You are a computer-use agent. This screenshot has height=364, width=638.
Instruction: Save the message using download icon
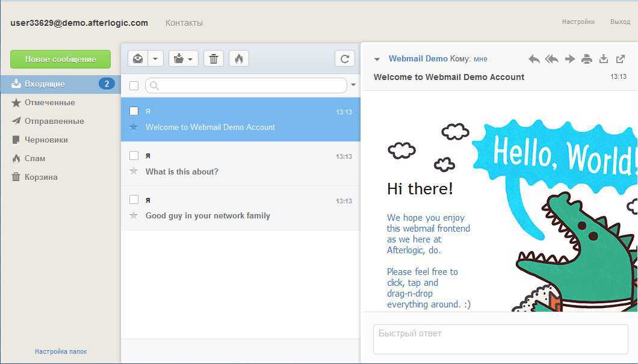[x=604, y=59]
